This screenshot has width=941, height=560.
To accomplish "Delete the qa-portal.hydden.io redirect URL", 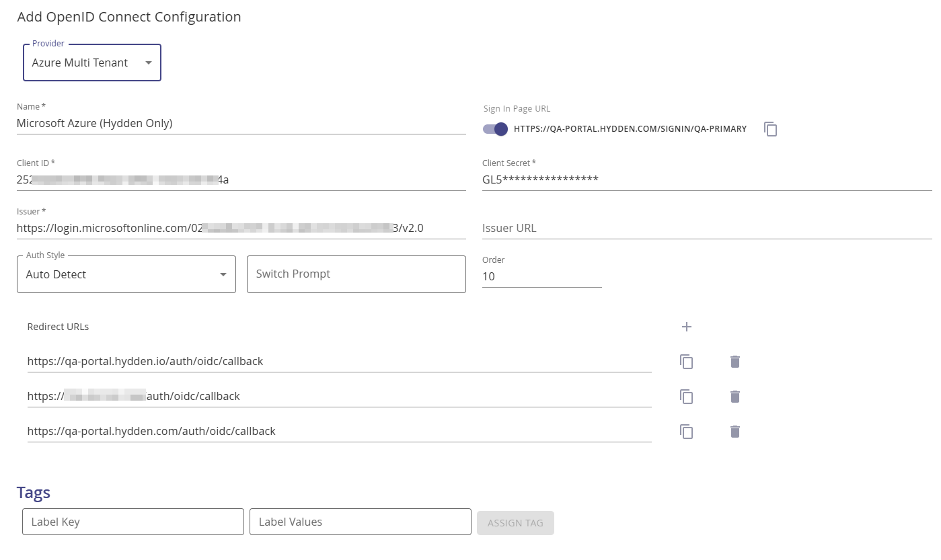I will point(735,362).
